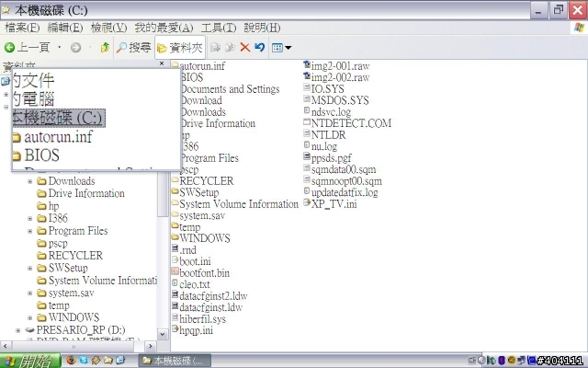Screen dimensions: 588x368
Task: Select the WINDOWS folder icon in file list
Action: point(175,237)
